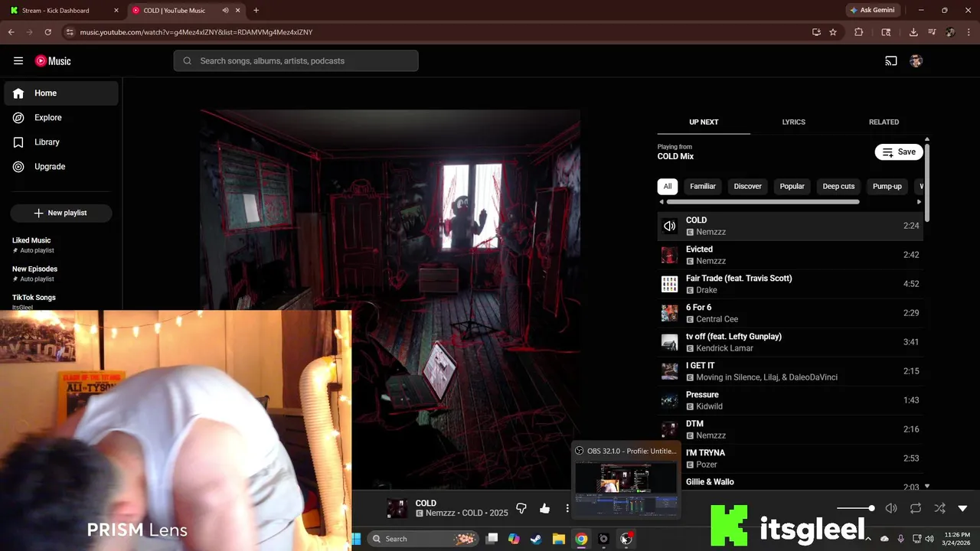This screenshot has height=551, width=980.
Task: Open the Liked Music playlist
Action: (x=61, y=245)
